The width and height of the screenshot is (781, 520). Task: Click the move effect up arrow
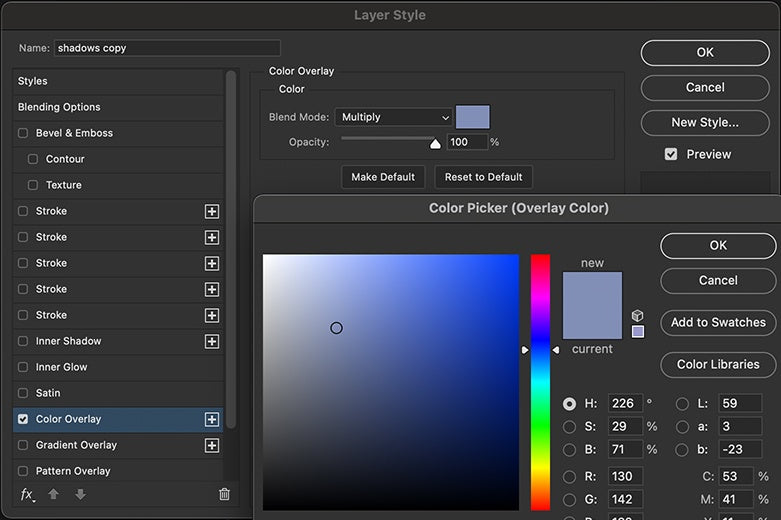click(54, 494)
